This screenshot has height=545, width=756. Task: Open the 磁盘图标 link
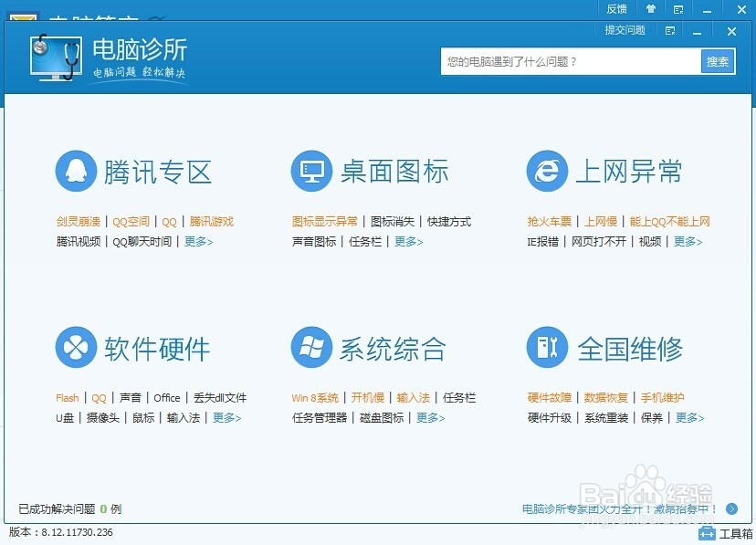[x=382, y=418]
